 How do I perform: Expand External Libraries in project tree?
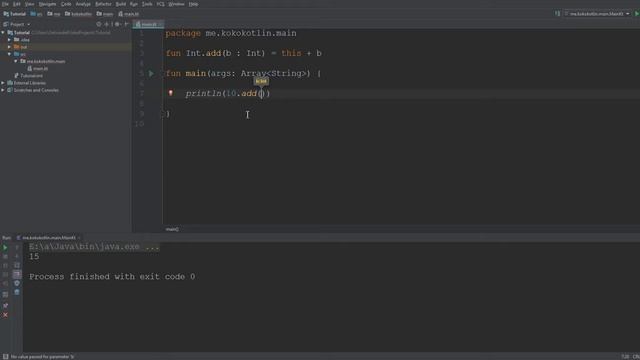[x=3, y=83]
